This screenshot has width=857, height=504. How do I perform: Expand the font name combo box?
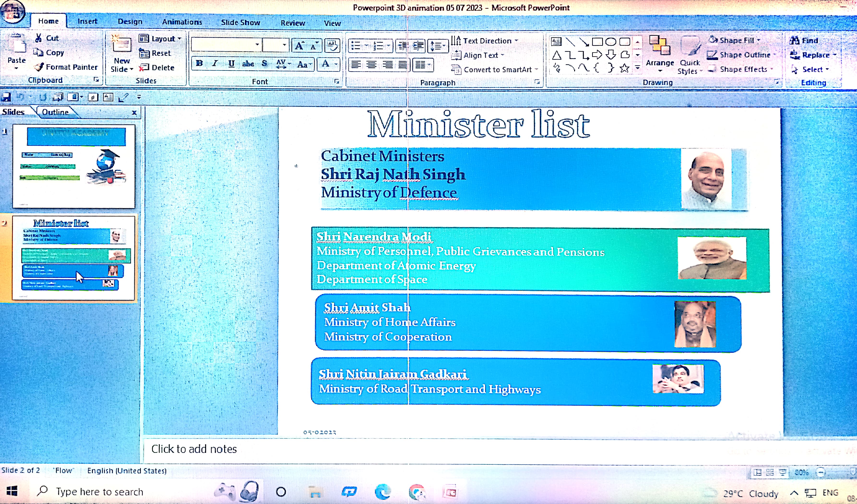click(257, 45)
